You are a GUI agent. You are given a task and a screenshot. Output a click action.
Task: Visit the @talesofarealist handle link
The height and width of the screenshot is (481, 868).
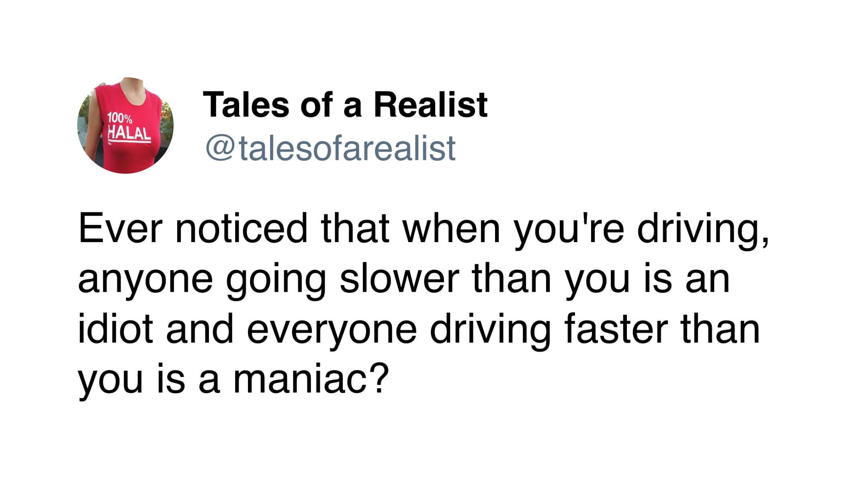(x=330, y=148)
